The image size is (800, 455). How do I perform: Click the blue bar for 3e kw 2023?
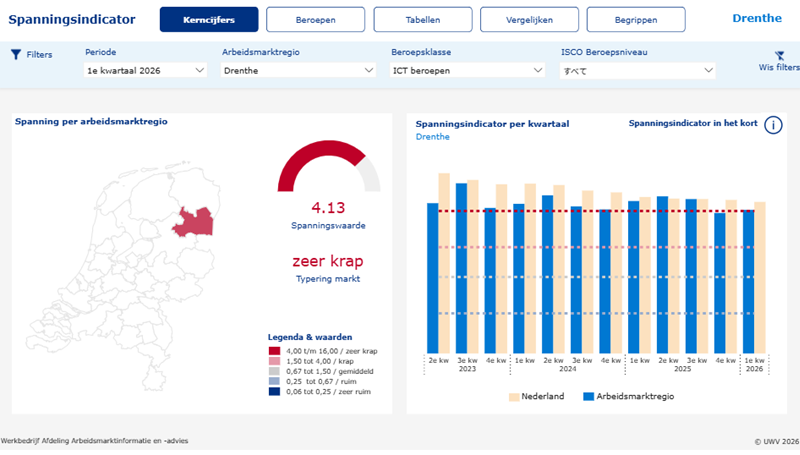click(461, 268)
